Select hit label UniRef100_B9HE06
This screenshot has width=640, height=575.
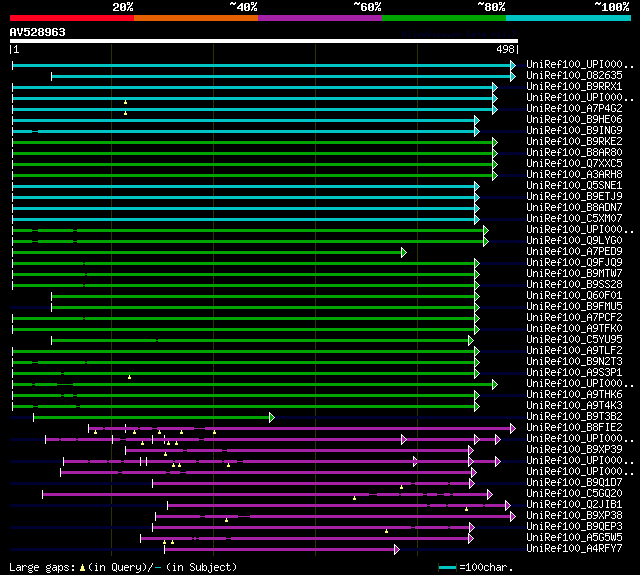tap(574, 120)
